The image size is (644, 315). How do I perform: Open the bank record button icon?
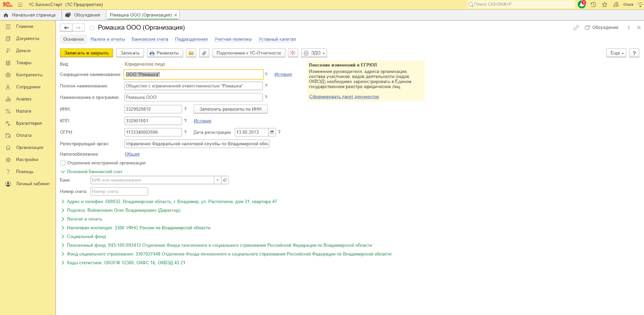tap(225, 180)
